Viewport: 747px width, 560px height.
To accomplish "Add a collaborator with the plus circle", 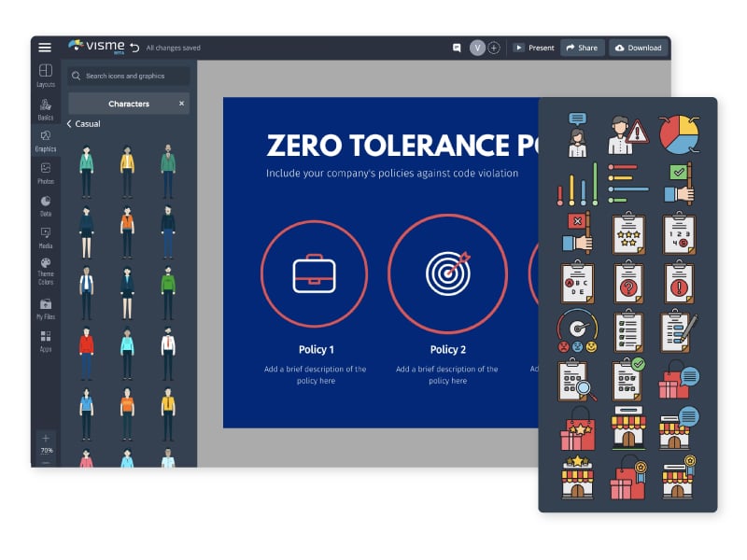I will pyautogui.click(x=494, y=48).
